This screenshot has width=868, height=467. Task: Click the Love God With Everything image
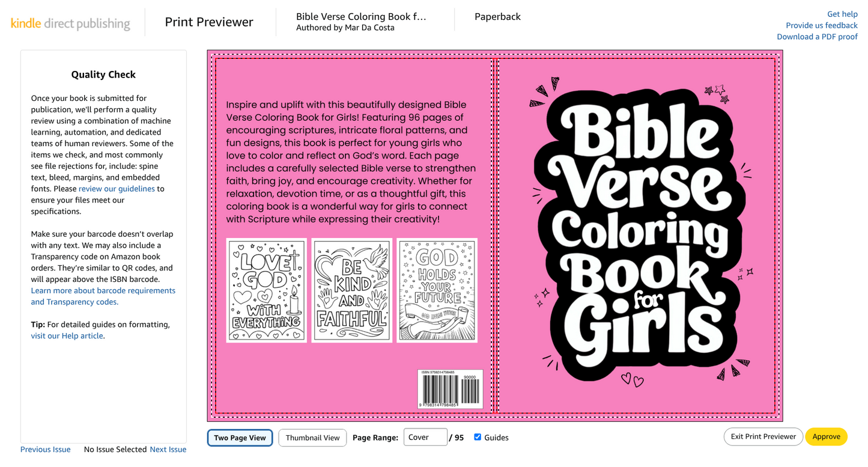coord(266,290)
